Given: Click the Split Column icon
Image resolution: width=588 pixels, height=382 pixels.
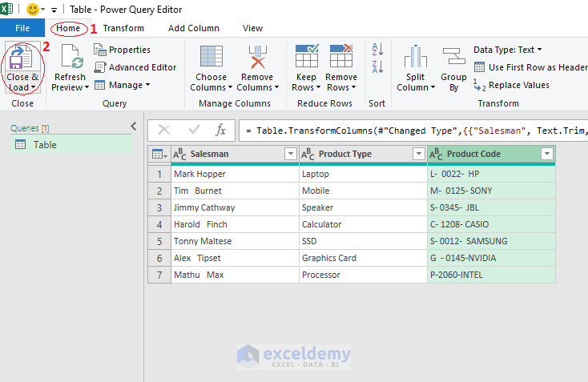Looking at the screenshot, I should coord(416,57).
